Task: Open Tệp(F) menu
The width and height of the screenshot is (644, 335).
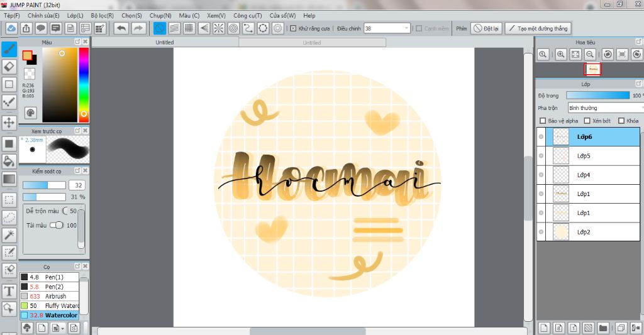Action: pyautogui.click(x=12, y=16)
